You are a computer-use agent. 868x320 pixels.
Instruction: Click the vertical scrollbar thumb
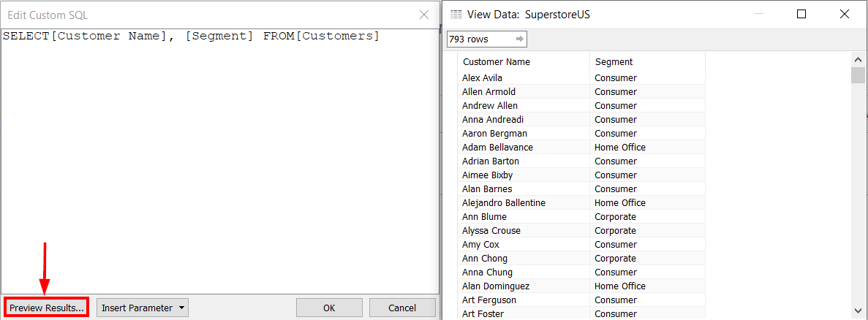(858, 75)
